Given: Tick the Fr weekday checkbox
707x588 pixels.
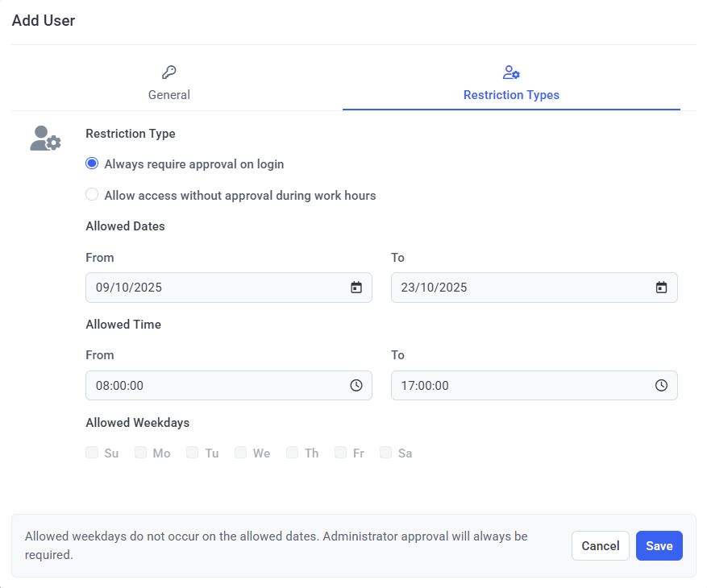Looking at the screenshot, I should [x=341, y=453].
